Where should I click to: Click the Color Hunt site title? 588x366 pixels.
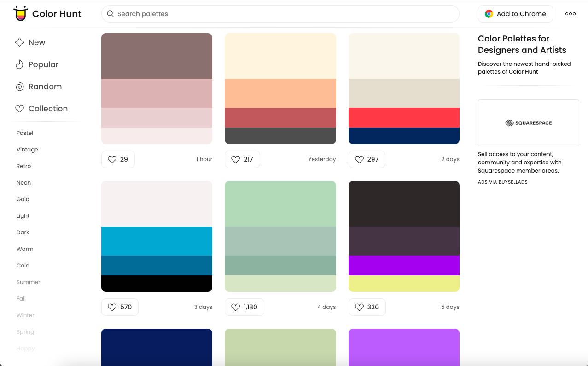[57, 14]
